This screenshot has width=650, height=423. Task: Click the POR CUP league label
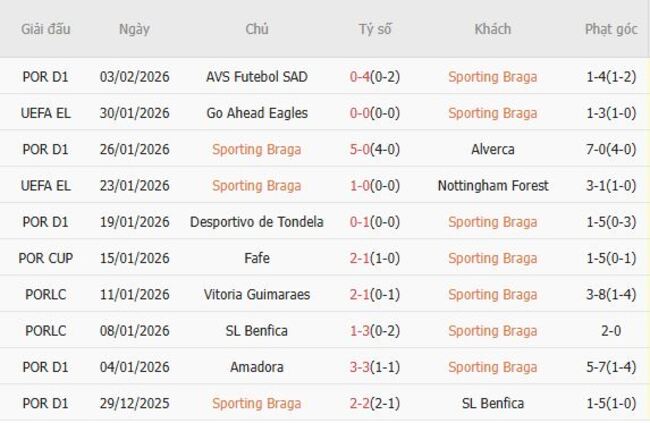pos(46,258)
